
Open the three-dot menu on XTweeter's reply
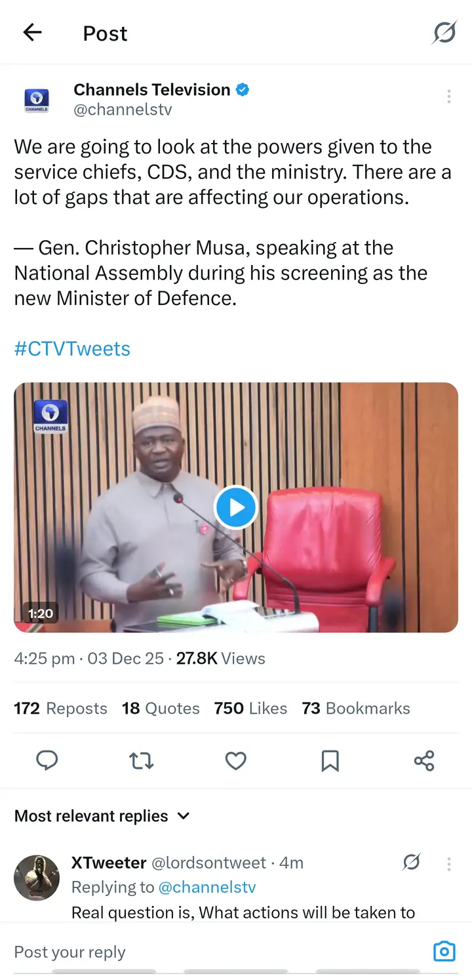[448, 863]
